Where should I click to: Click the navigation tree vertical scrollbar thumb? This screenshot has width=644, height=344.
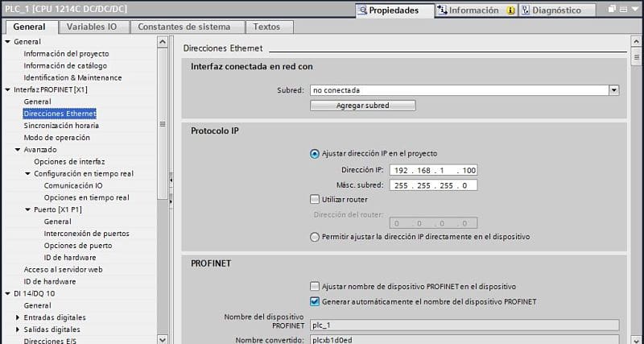click(163, 121)
